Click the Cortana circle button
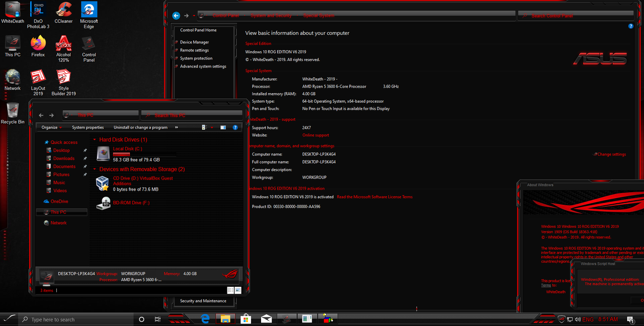This screenshot has height=326, width=644. pos(141,319)
